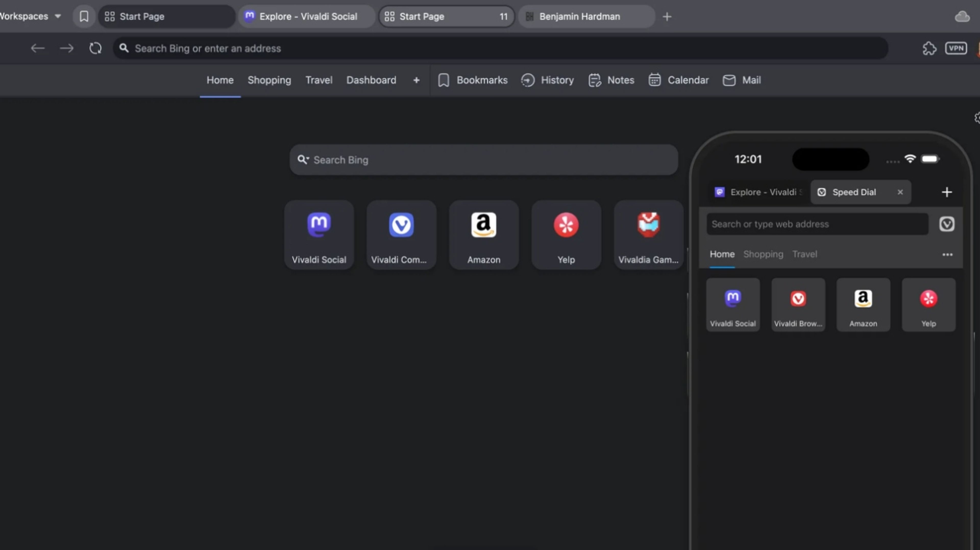980x550 pixels.
Task: Open the Vivaldi Social speed dial
Action: pos(319,235)
